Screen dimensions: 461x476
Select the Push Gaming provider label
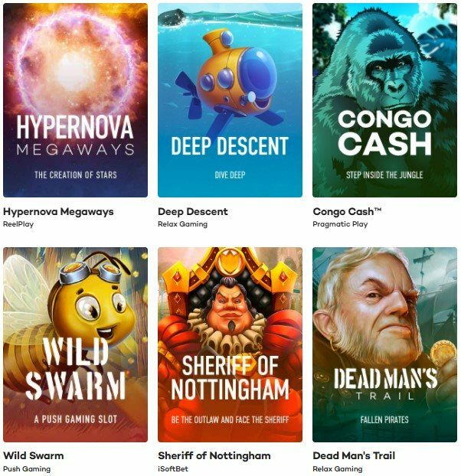tap(27, 468)
